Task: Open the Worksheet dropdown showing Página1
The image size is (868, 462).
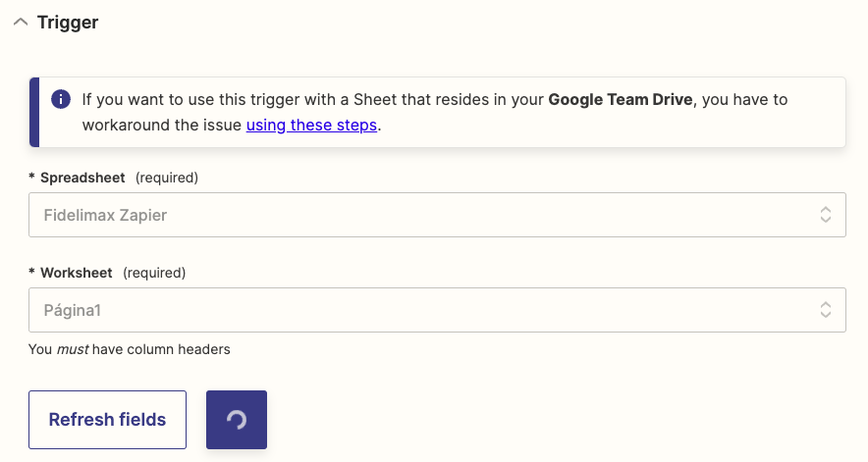Action: click(422, 310)
